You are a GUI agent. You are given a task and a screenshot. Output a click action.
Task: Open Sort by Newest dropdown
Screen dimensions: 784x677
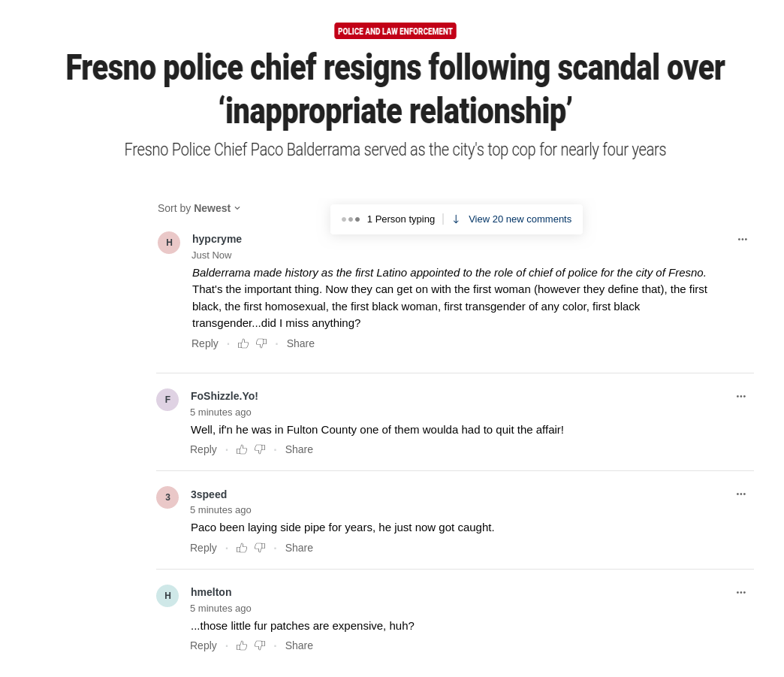199,208
